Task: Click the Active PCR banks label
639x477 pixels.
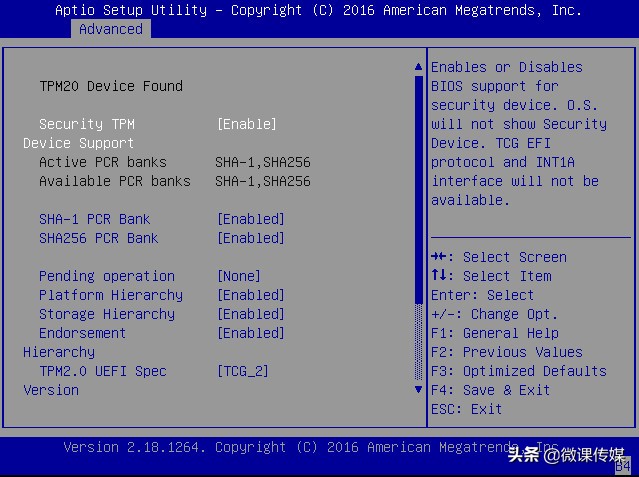Action: pos(103,162)
